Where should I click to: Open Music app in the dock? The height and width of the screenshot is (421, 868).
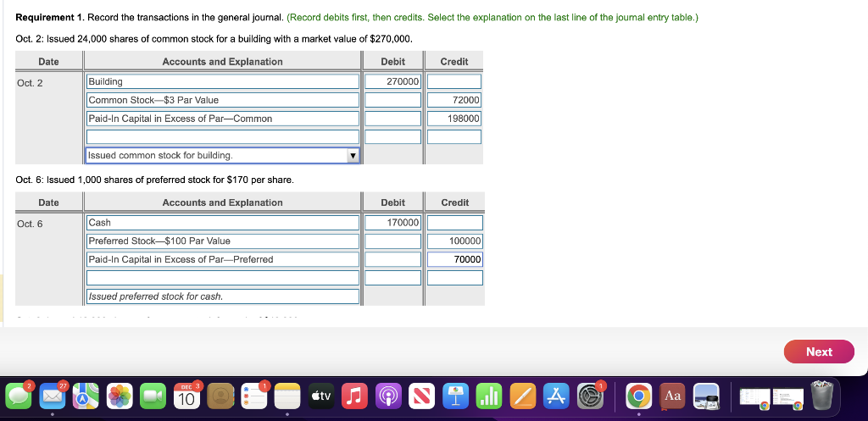click(x=355, y=396)
